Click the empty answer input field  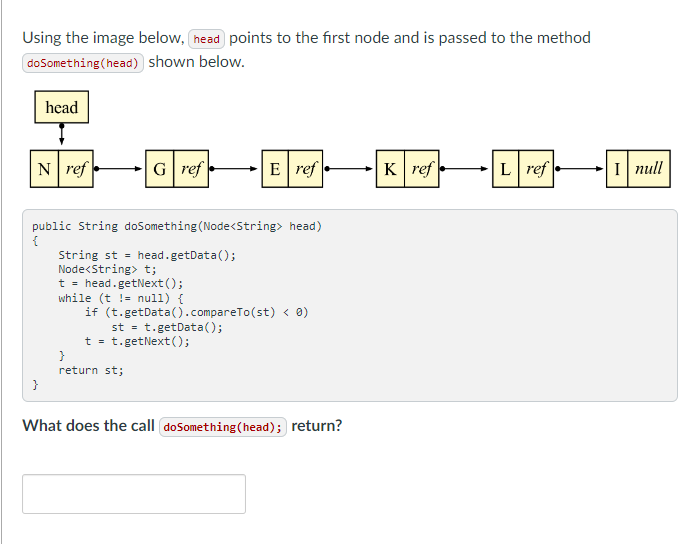pyautogui.click(x=134, y=494)
